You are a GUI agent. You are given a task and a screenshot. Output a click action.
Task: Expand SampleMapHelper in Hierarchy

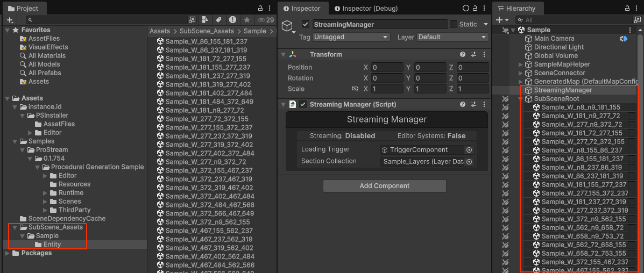coord(521,64)
